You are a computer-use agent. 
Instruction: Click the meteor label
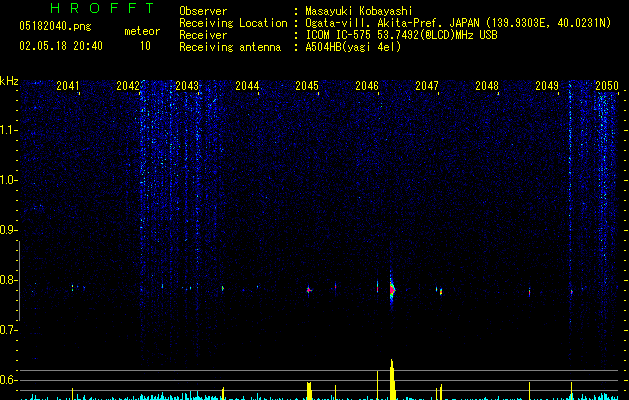pyautogui.click(x=142, y=31)
